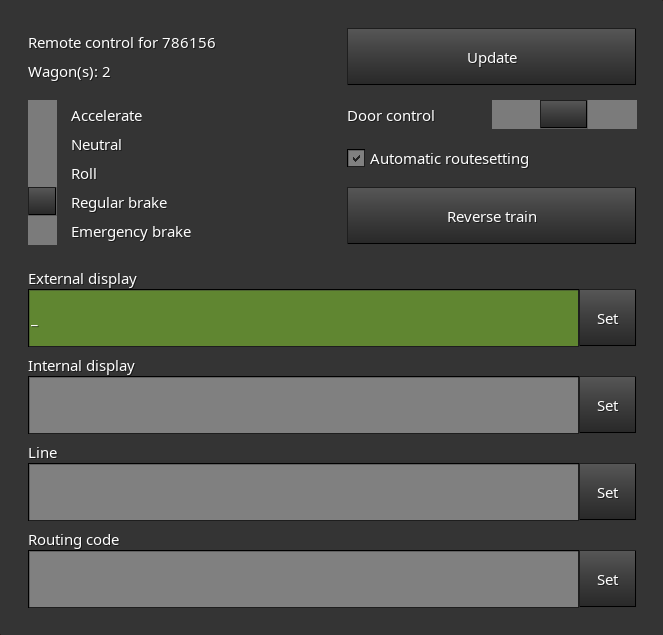Viewport: 663px width, 635px height.
Task: Select the Routing code input field
Action: [x=303, y=580]
